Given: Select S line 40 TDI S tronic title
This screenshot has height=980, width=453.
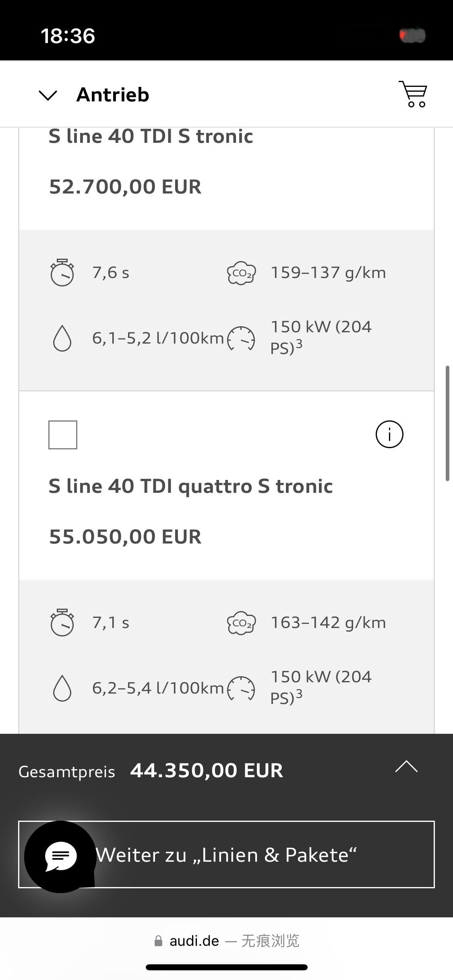Looking at the screenshot, I should tap(151, 136).
